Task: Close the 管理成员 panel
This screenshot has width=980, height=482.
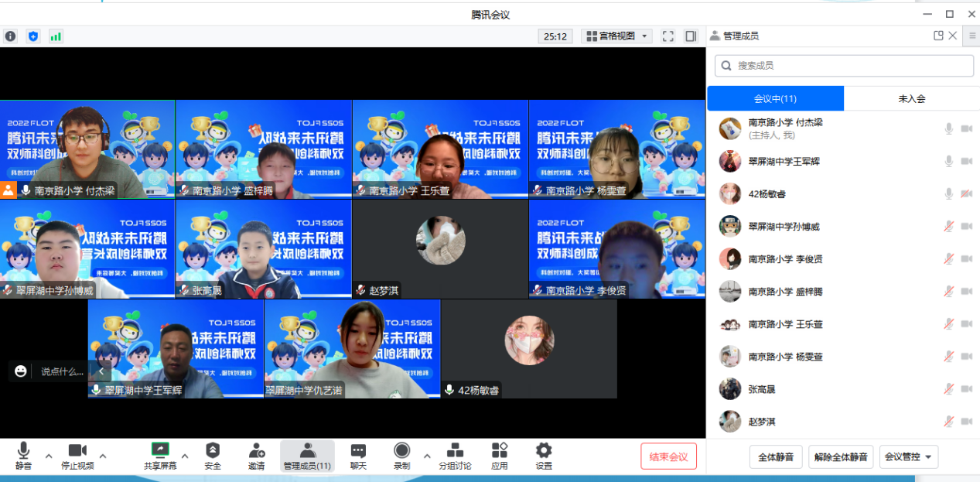Action: point(953,36)
